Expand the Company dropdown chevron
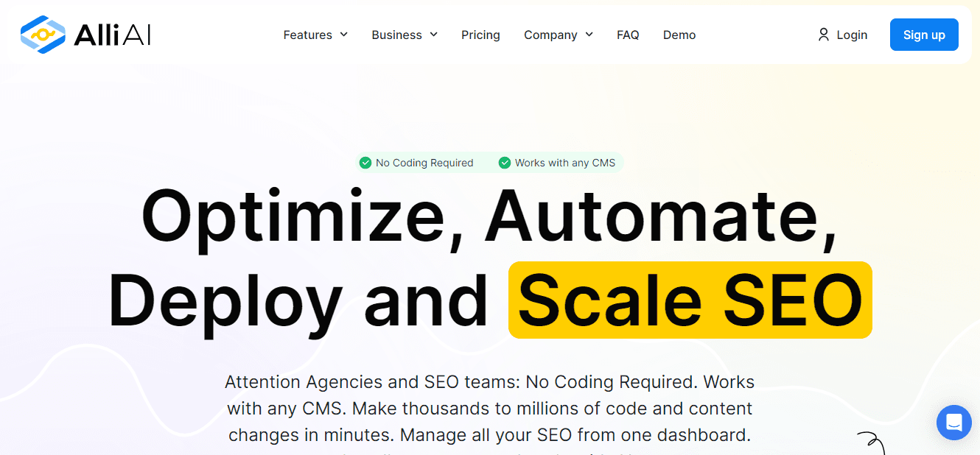Viewport: 980px width, 455px height. coord(589,35)
